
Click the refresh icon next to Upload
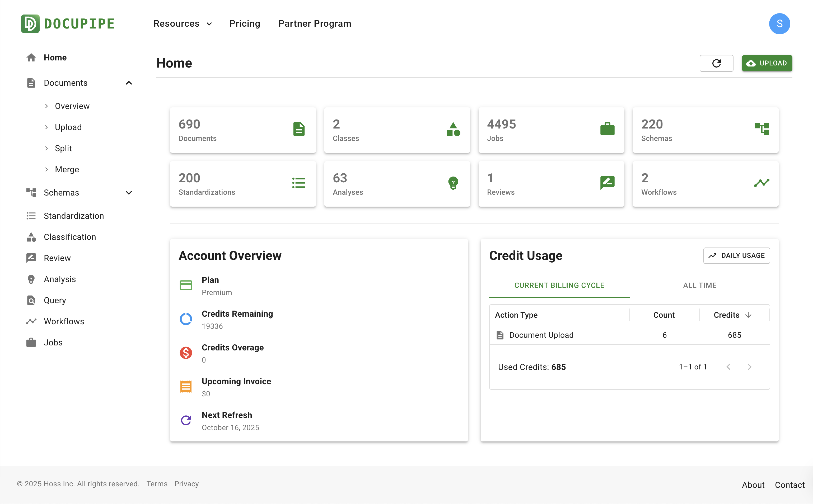pyautogui.click(x=717, y=63)
